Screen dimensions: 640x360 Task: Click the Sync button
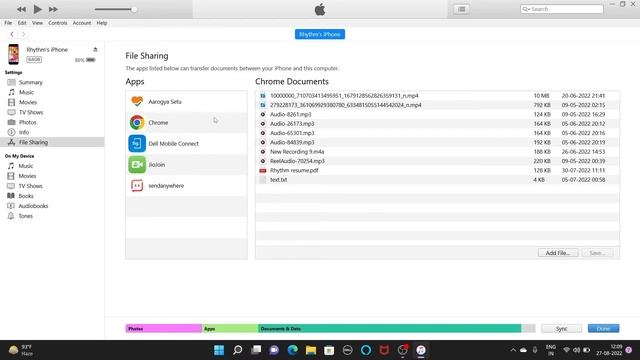561,329
